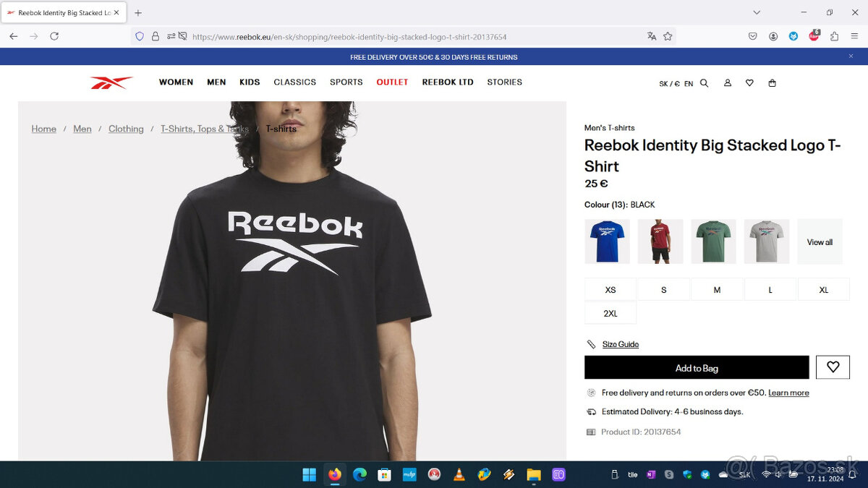Open the EN language selector

(x=689, y=84)
